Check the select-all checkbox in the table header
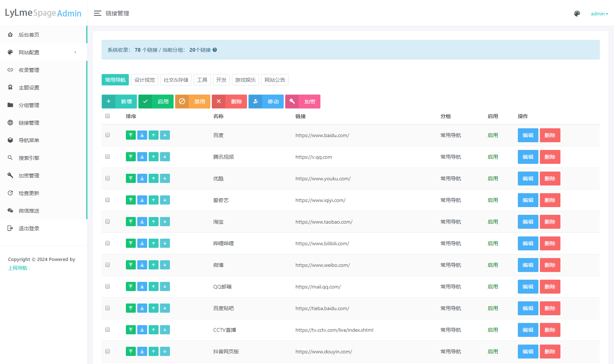 107,116
